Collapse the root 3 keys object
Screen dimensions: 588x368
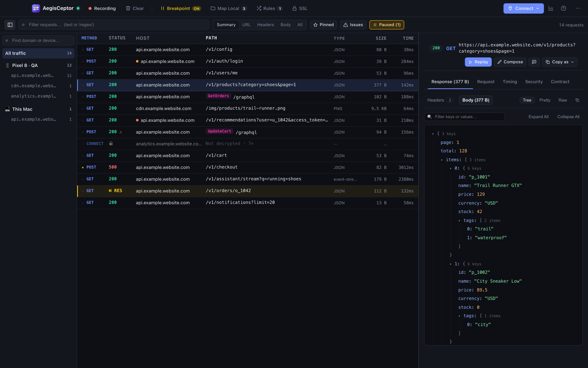tap(433, 134)
